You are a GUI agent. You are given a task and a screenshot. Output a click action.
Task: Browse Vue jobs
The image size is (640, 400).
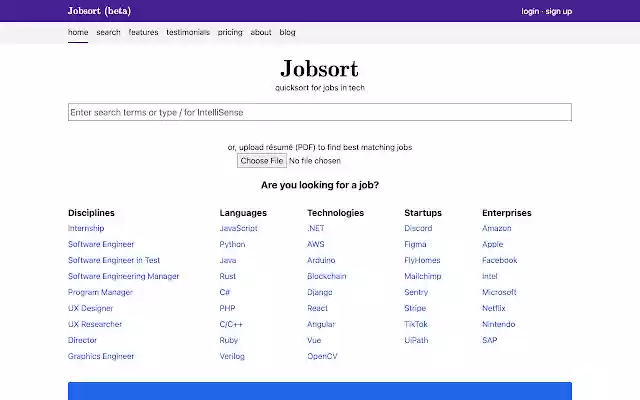(314, 340)
